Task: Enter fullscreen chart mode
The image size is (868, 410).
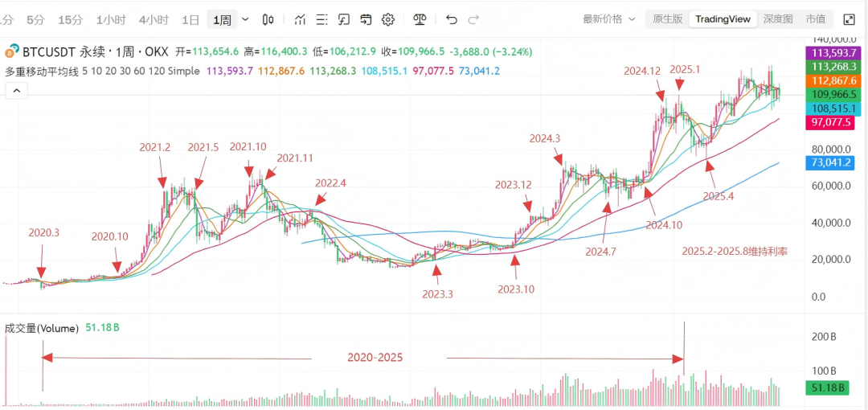Action: tap(850, 19)
